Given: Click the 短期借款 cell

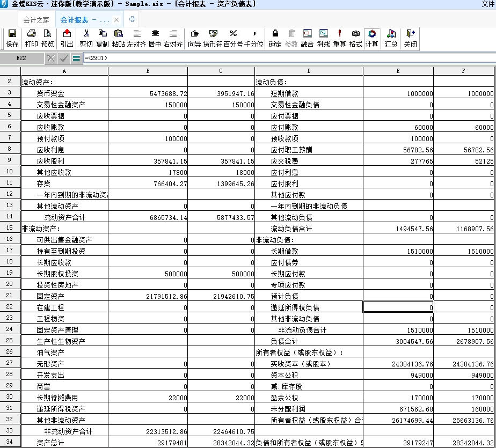Looking at the screenshot, I should 309,93.
